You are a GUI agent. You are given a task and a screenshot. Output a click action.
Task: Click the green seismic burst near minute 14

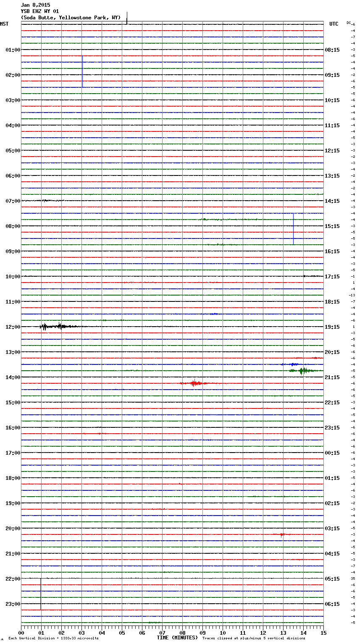click(304, 371)
